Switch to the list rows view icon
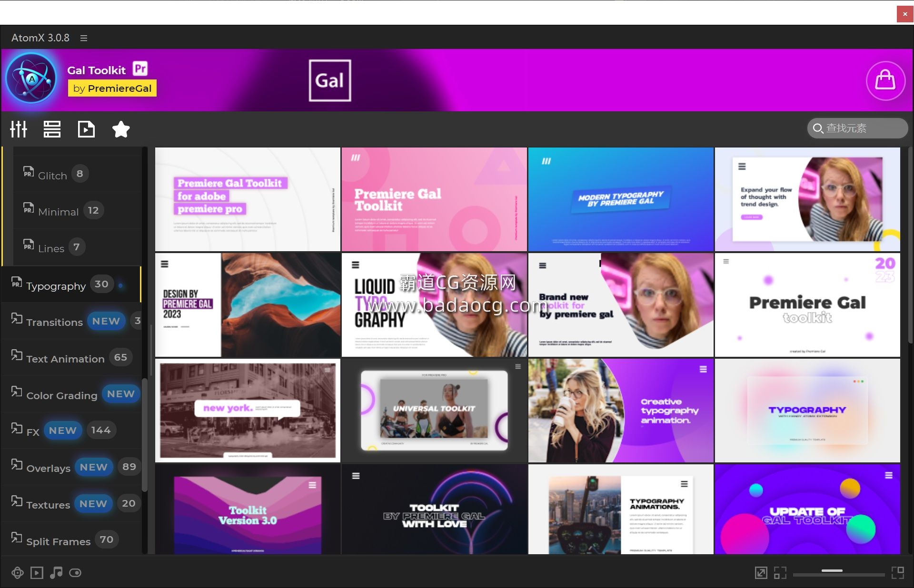This screenshot has height=588, width=914. (52, 129)
